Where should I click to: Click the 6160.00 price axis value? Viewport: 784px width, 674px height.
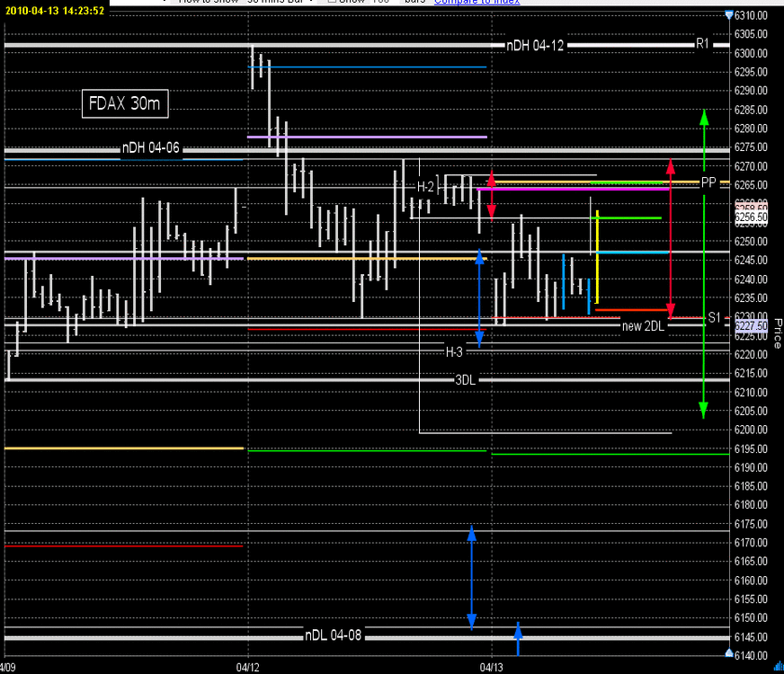[x=751, y=580]
